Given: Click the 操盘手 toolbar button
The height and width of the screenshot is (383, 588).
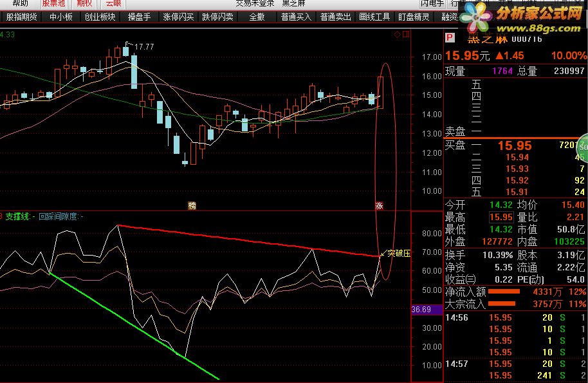Looking at the screenshot, I should pos(139,17).
